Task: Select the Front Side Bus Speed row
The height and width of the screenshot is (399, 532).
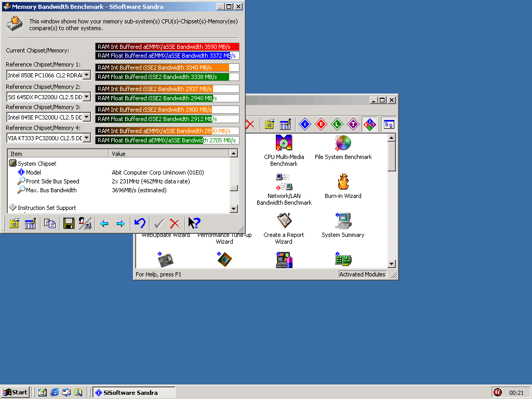Action: [x=52, y=181]
